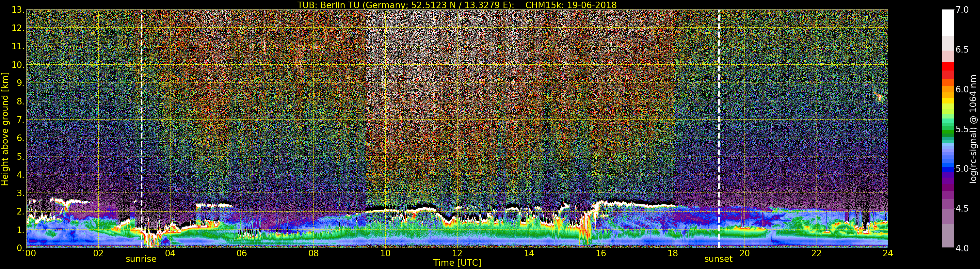
Task: Click the '0.' height tick label
Action: point(20,248)
